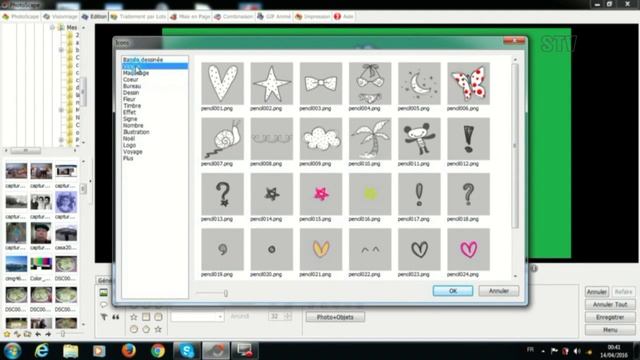Open the Nombre icon category
This screenshot has width=640, height=360.
point(133,125)
